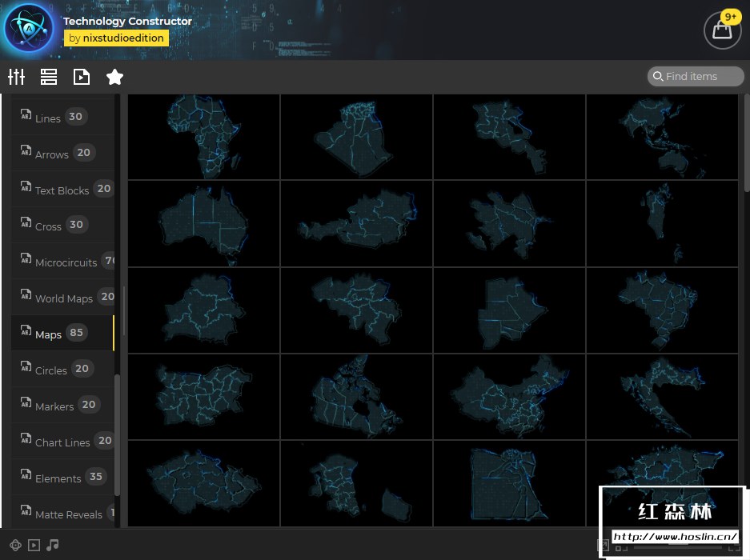Click the AE file icon next to Text Blocks
Viewport: 750px width, 560px height.
point(26,186)
